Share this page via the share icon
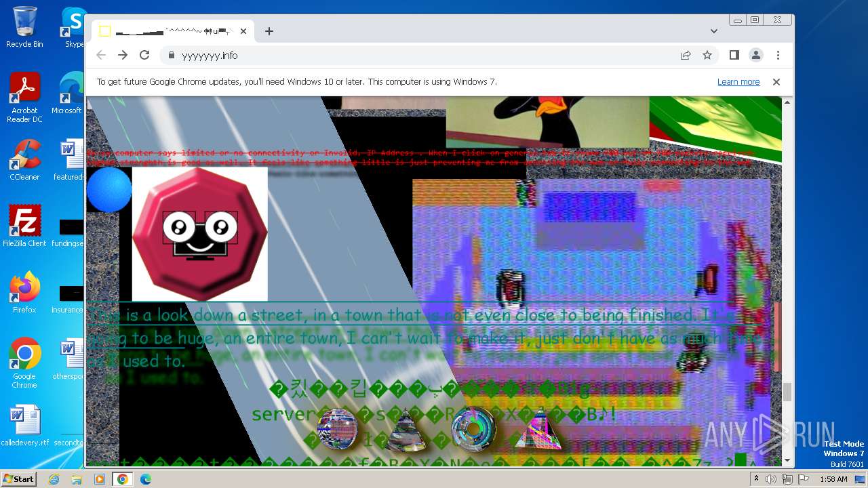 pos(686,56)
